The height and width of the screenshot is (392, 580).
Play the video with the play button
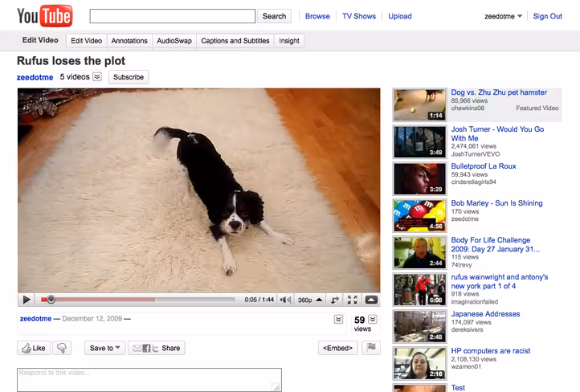tap(27, 300)
